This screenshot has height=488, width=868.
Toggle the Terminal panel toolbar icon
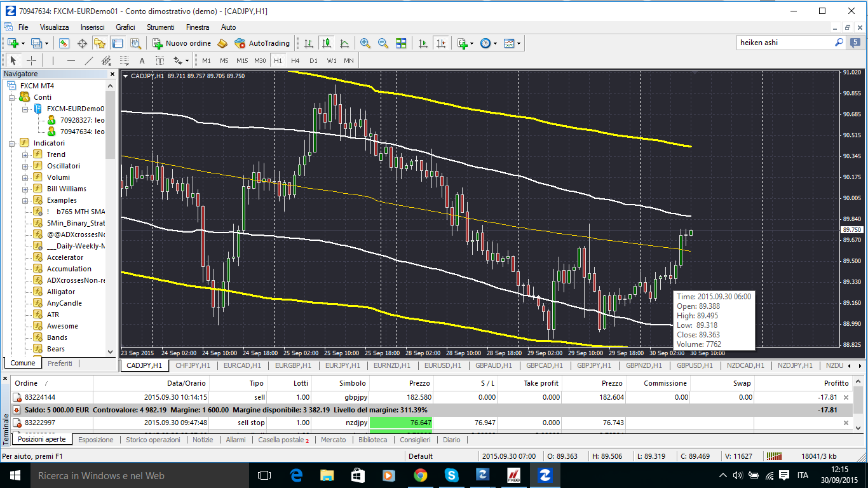118,43
